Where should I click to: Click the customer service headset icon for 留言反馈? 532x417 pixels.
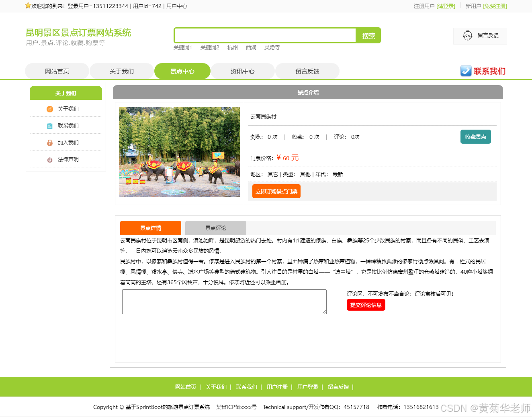pyautogui.click(x=467, y=36)
